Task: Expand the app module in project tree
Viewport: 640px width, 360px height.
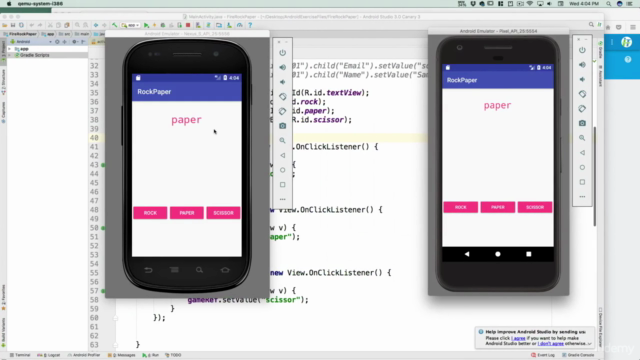Action: (x=10, y=49)
